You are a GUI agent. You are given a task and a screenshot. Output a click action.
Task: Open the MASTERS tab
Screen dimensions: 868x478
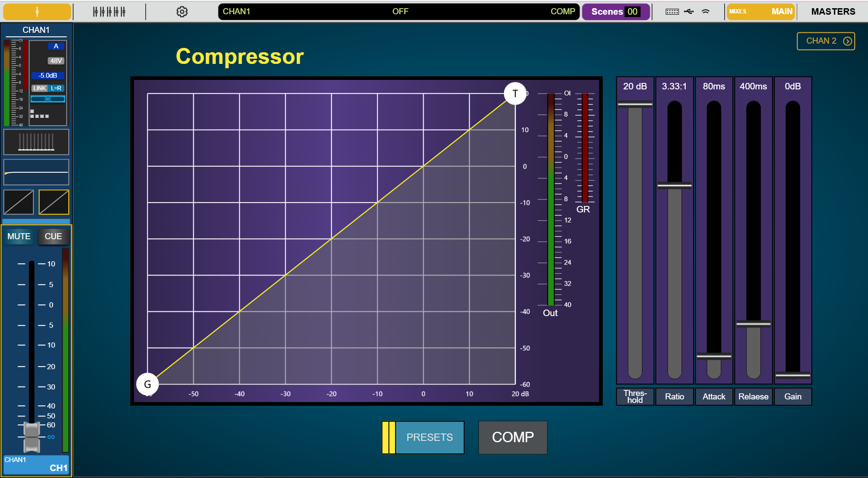pyautogui.click(x=833, y=12)
